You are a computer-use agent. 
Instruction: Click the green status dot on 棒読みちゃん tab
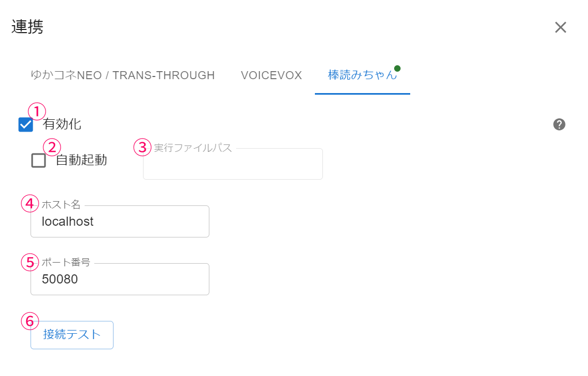[397, 68]
